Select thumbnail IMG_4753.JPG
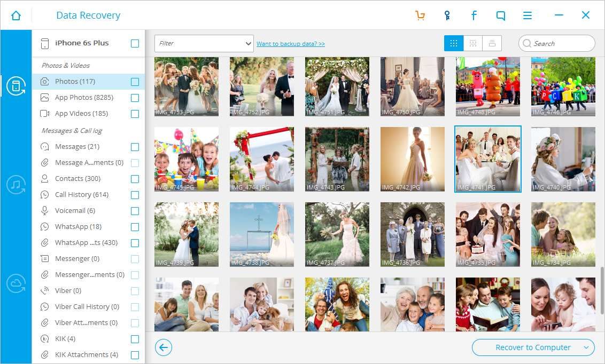 click(x=187, y=86)
